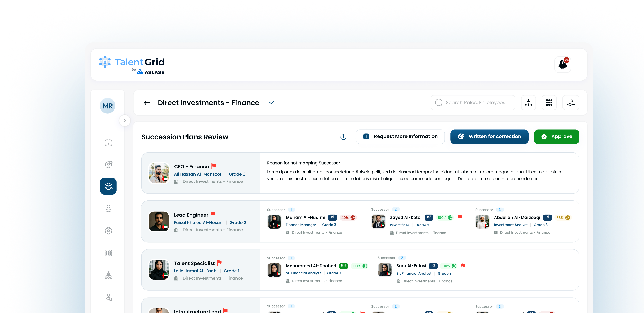Screen dimensions: 644x313
Task: Click the R1 badge next to Mariam Al-Nuaimi
Action: (332, 217)
